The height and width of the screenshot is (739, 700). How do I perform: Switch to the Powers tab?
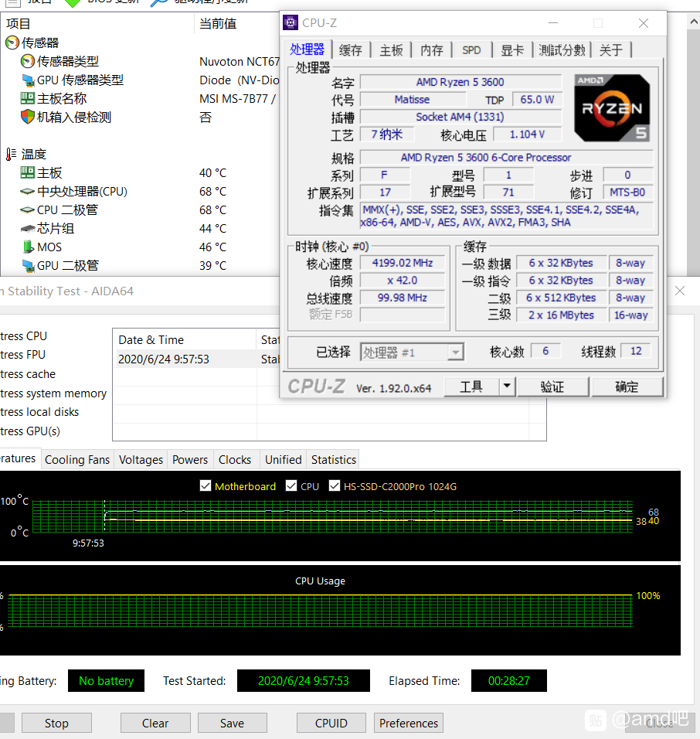[190, 459]
